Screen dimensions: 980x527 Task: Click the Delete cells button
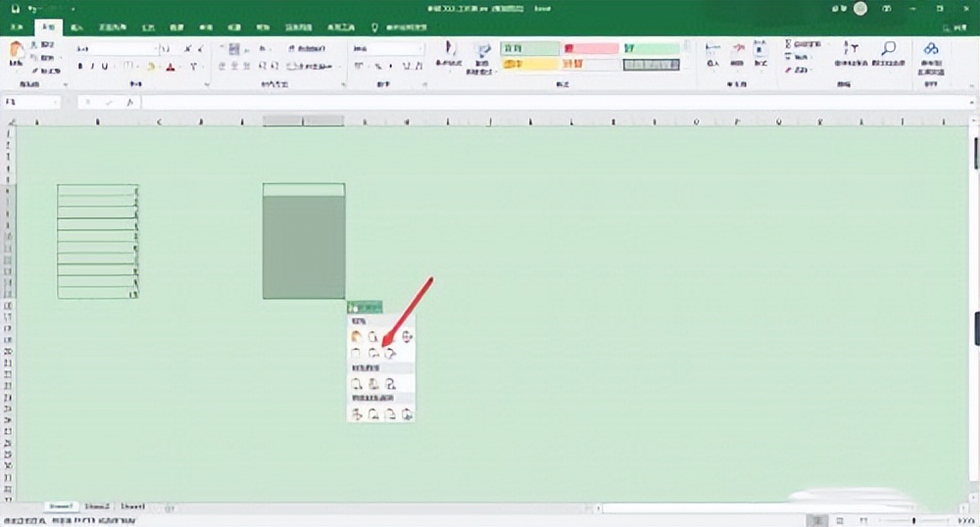pos(737,54)
